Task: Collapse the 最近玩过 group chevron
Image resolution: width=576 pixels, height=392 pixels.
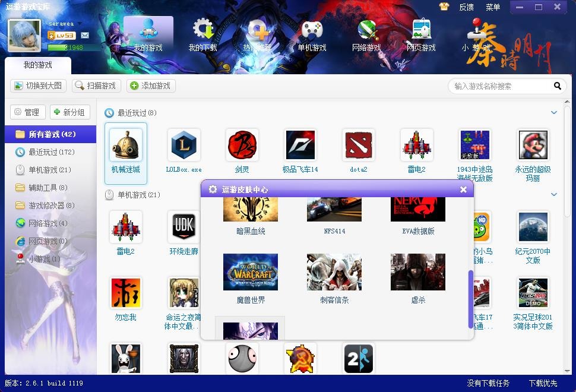Action: pos(554,112)
